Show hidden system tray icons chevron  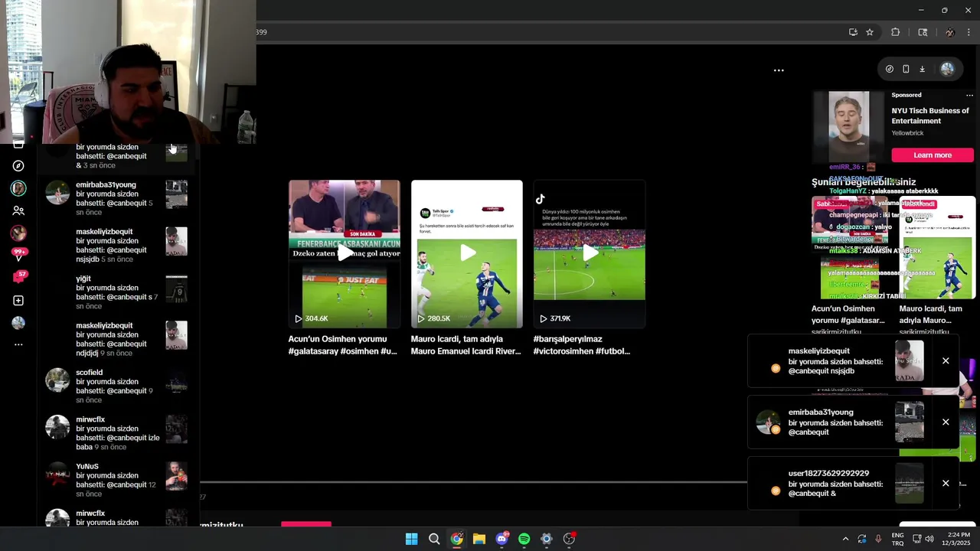coord(845,539)
